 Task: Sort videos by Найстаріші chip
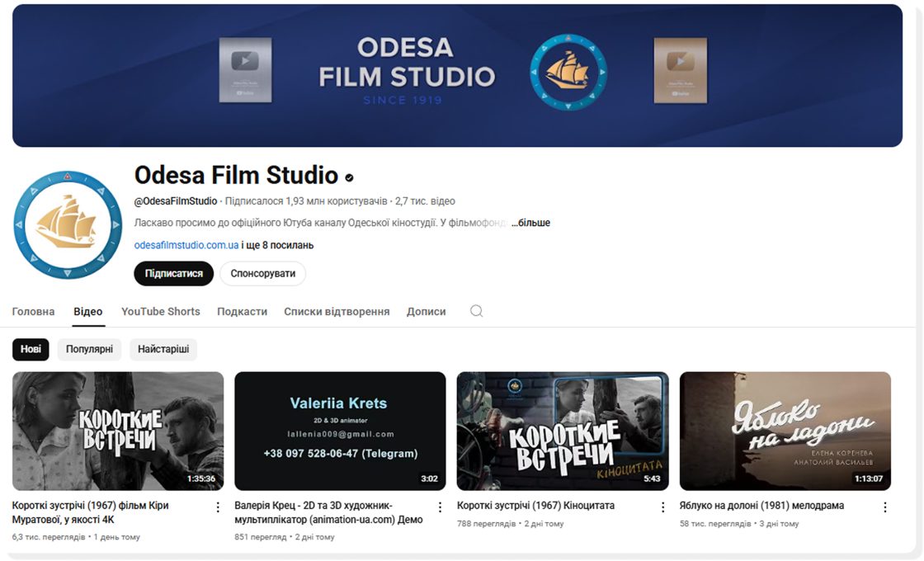[163, 350]
